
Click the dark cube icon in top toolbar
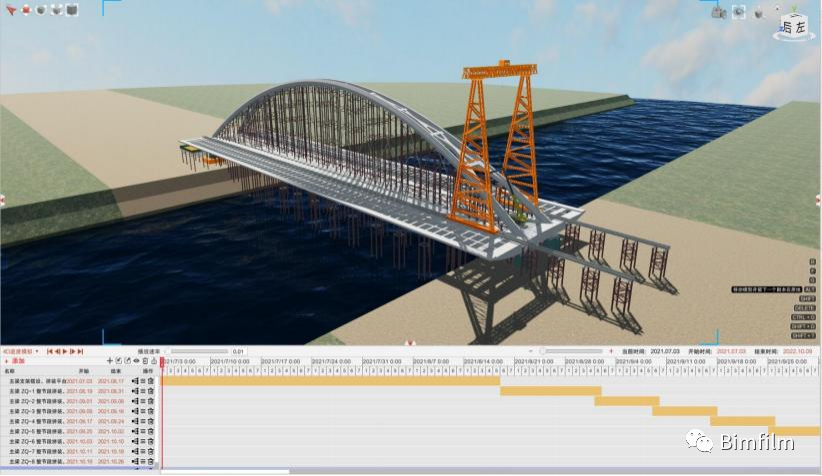[72, 10]
